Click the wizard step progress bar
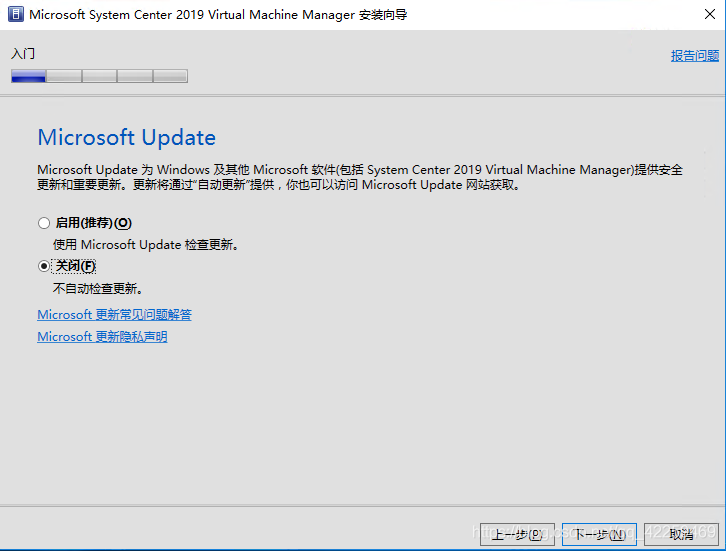Screen dimensions: 726x551 click(100, 76)
